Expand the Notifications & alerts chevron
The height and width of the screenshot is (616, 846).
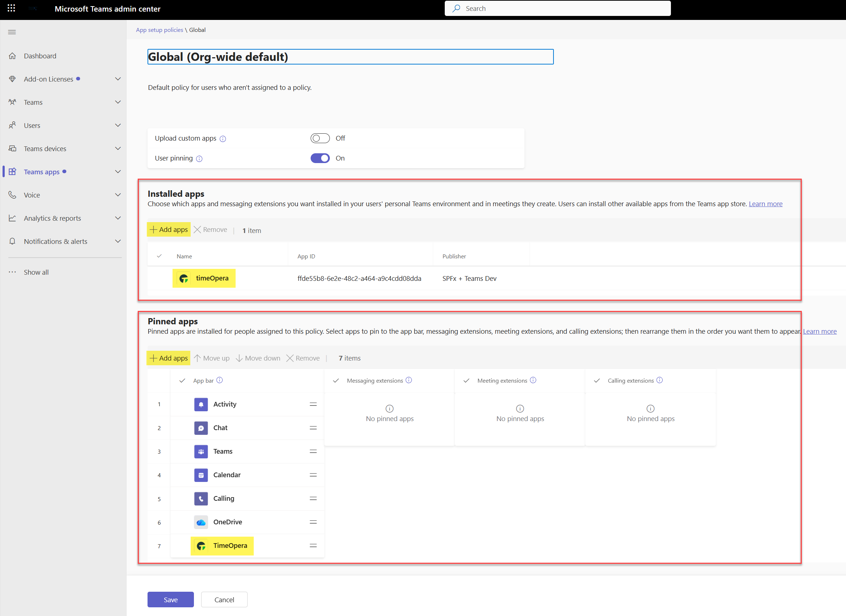(x=118, y=241)
